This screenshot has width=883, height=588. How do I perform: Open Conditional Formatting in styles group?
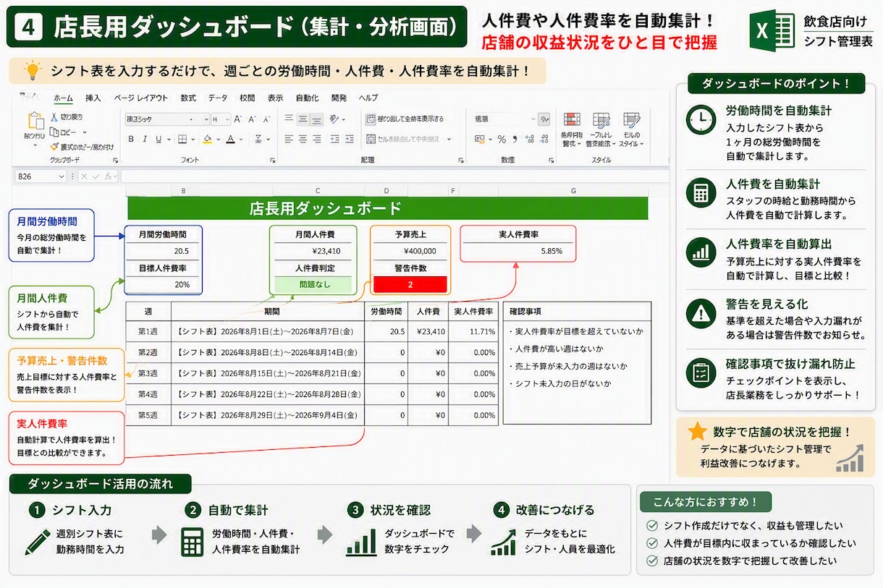pos(571,130)
